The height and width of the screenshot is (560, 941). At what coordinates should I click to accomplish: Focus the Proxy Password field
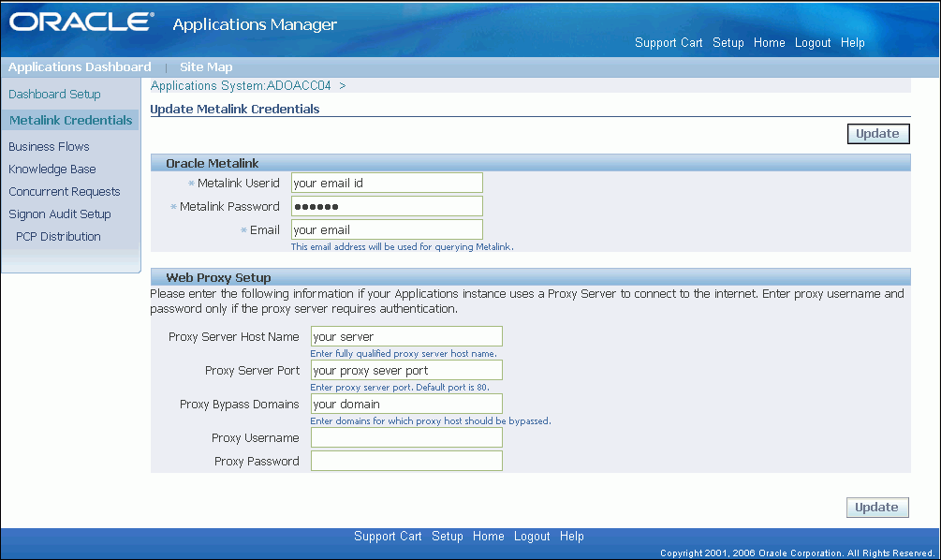point(406,461)
